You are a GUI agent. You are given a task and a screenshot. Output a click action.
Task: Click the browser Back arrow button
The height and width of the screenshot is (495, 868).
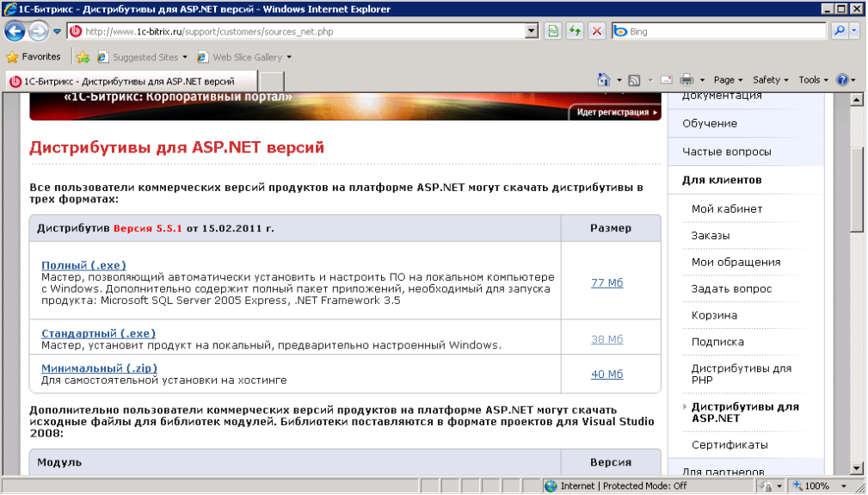click(x=15, y=31)
